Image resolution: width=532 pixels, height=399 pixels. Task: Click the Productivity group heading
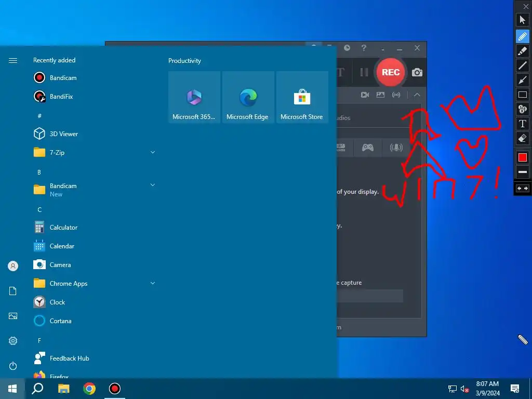coord(184,61)
